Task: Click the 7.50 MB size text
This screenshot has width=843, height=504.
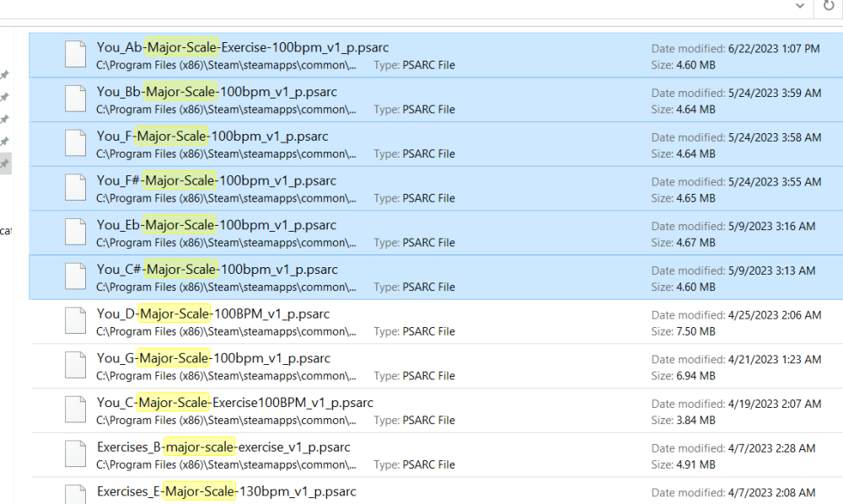Action: (x=697, y=331)
